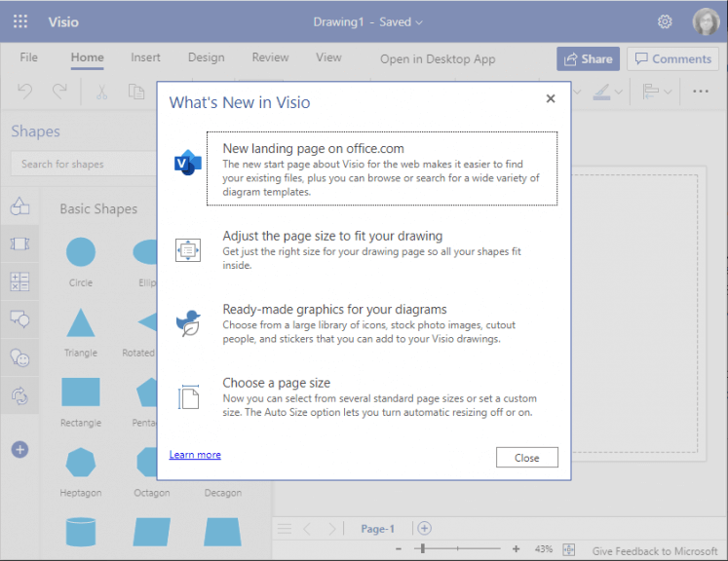The width and height of the screenshot is (728, 561).
Task: Expand the line color dropdown arrow
Action: pos(619,92)
